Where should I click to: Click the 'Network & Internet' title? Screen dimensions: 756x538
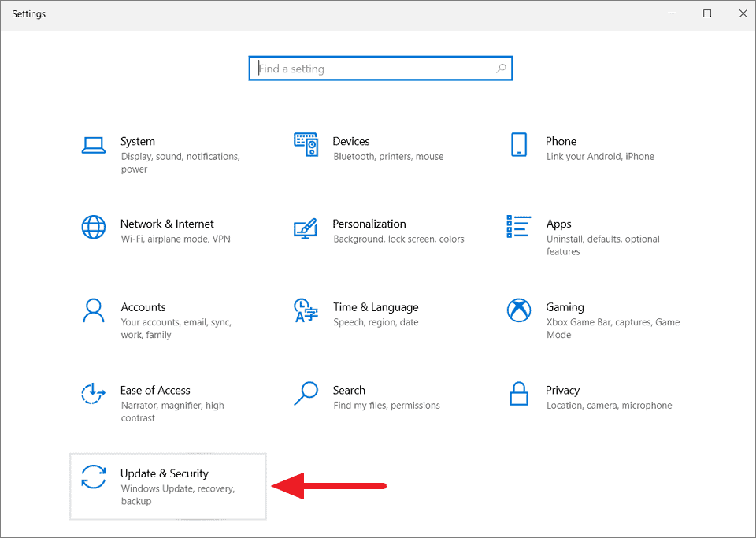[x=167, y=224]
